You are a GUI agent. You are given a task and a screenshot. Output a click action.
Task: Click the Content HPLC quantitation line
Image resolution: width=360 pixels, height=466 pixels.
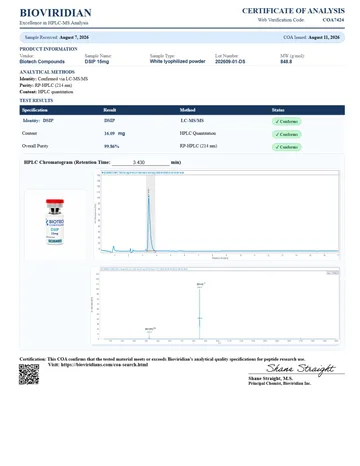[x=46, y=92]
